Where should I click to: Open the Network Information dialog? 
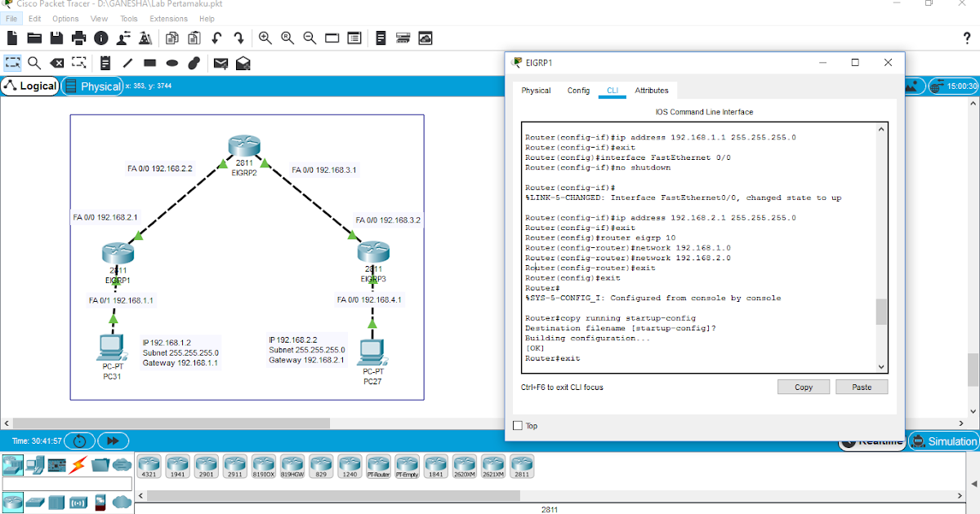(100, 38)
